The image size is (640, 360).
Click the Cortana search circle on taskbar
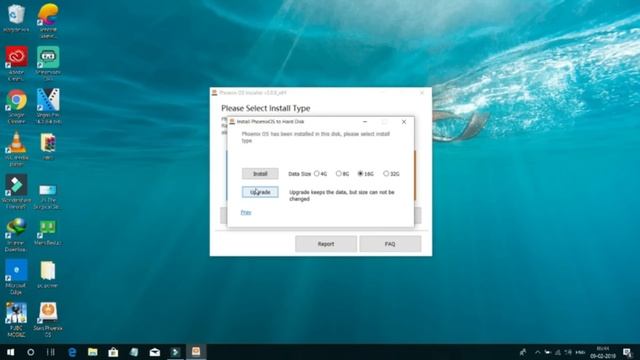[31, 352]
